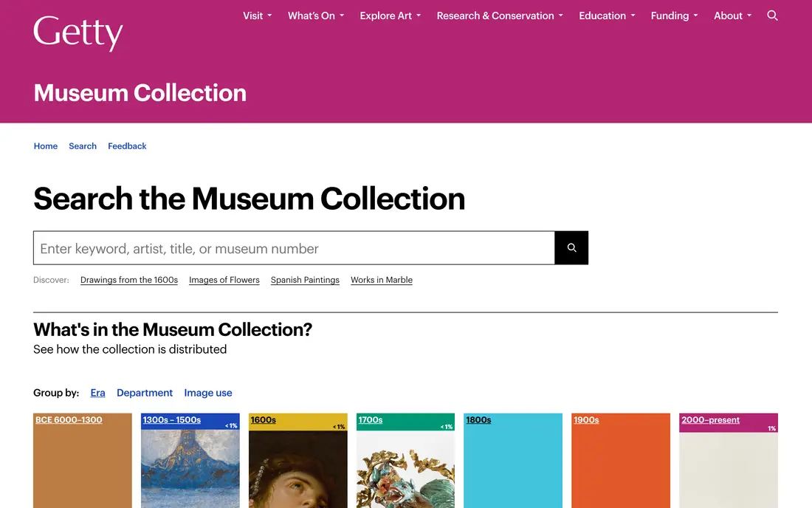Expand the Visit dropdown menu
The width and height of the screenshot is (812, 508).
point(258,16)
